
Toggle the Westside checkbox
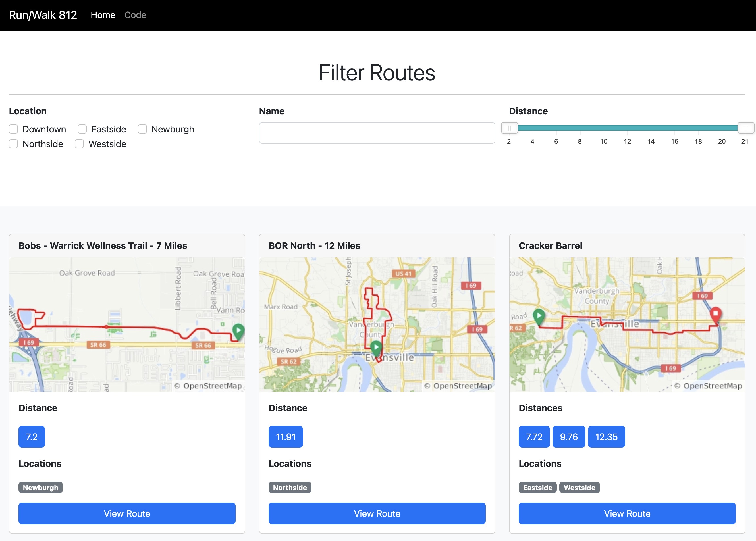coord(79,144)
